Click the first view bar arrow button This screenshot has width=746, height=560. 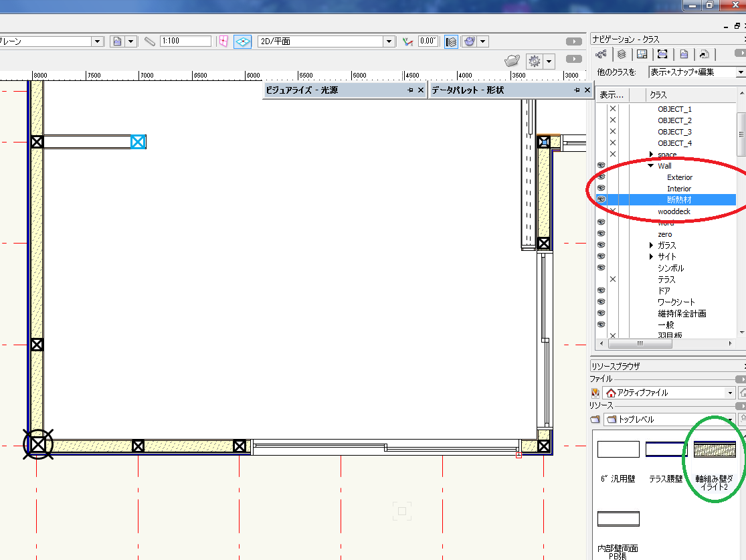click(x=574, y=41)
